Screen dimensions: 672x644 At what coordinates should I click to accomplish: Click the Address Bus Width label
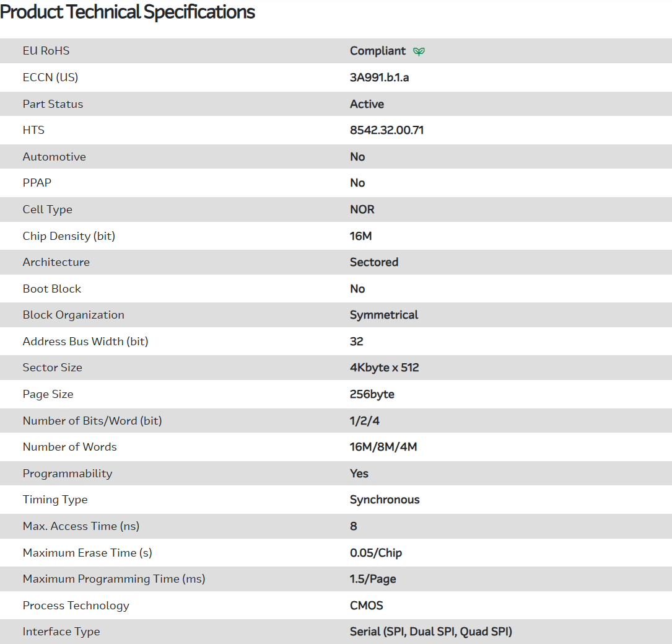pyautogui.click(x=85, y=342)
